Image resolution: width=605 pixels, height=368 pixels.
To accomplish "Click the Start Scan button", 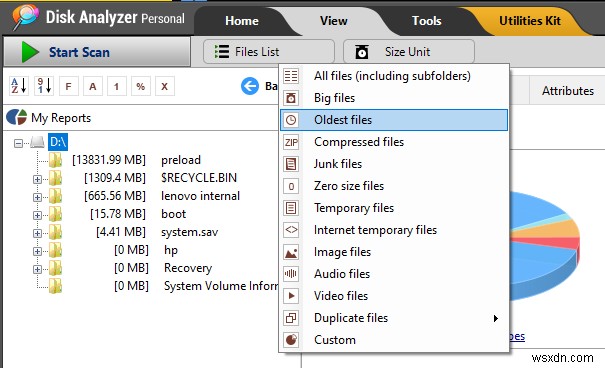I will tap(97, 52).
